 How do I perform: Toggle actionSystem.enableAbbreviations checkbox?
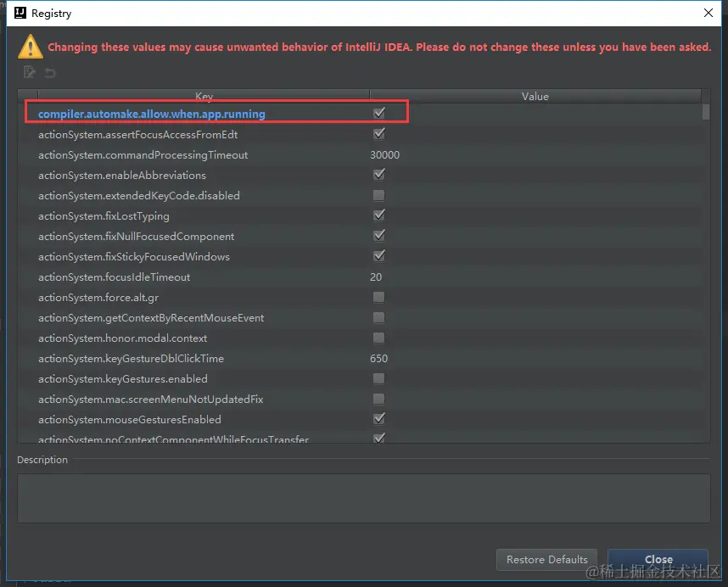point(379,175)
